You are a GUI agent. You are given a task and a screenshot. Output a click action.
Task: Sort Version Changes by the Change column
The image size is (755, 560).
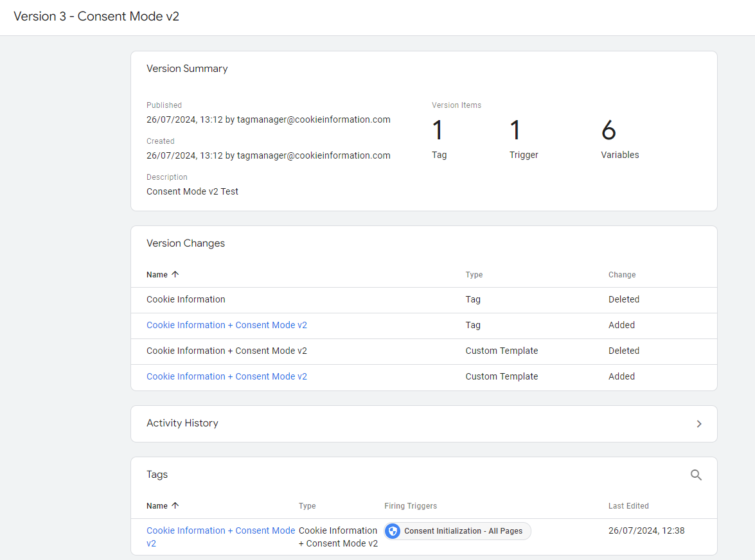click(x=622, y=274)
